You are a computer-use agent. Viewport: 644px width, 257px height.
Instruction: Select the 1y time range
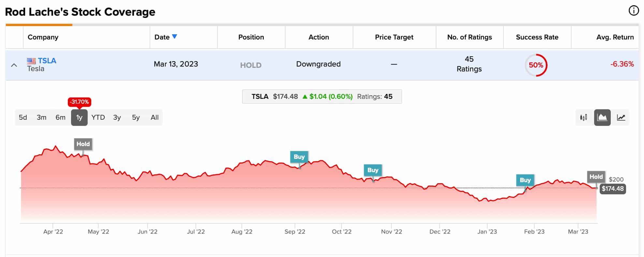79,117
